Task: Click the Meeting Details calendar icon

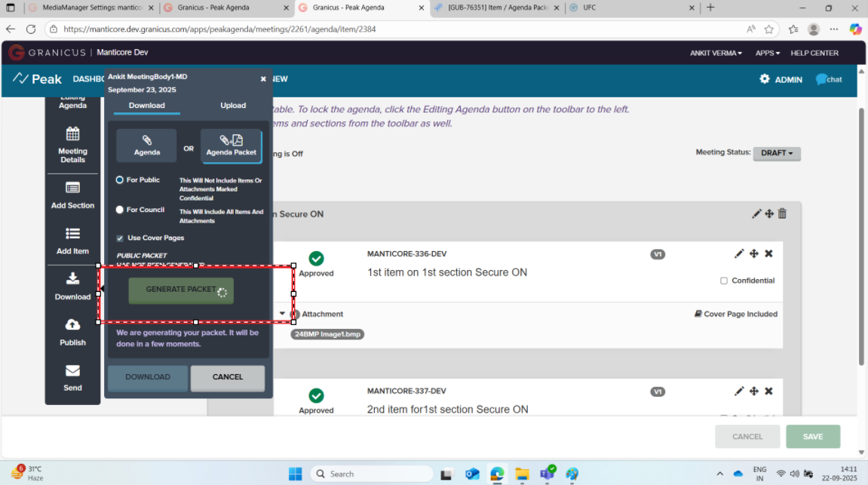Action: click(72, 134)
